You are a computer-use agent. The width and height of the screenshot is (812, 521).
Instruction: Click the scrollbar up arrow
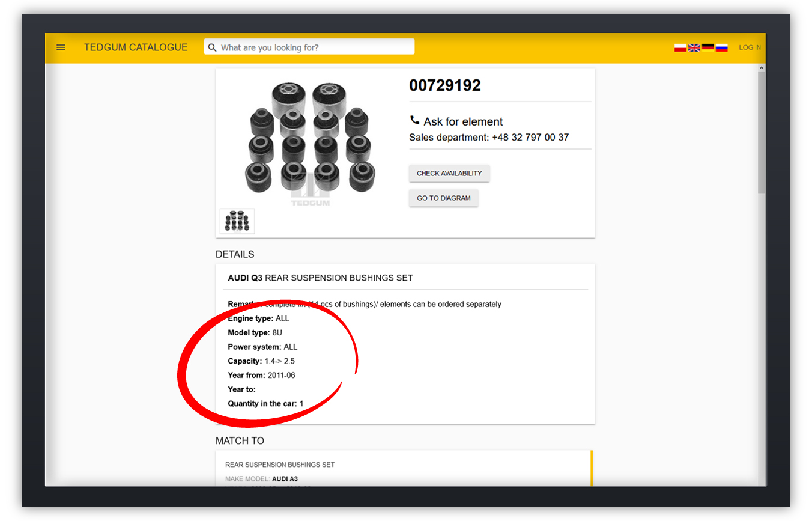click(x=762, y=68)
